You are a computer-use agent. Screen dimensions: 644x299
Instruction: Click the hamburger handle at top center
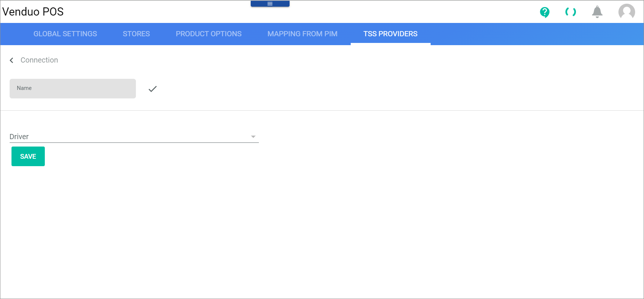click(270, 4)
